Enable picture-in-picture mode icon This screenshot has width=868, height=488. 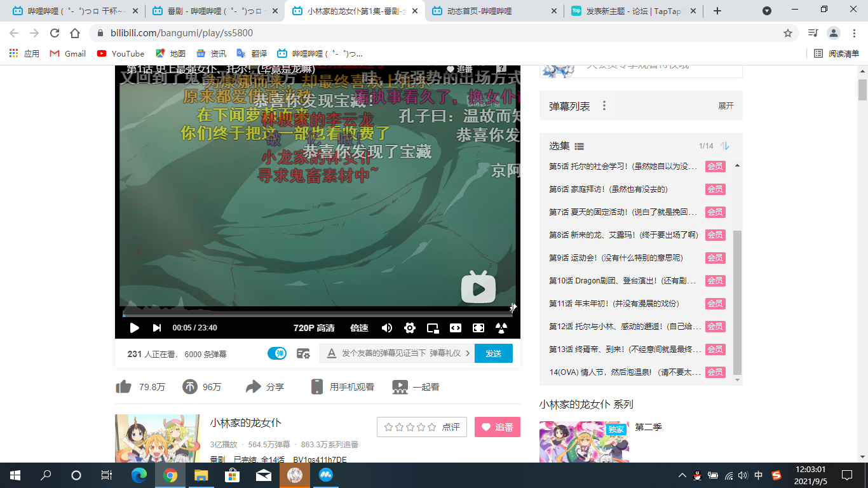433,328
